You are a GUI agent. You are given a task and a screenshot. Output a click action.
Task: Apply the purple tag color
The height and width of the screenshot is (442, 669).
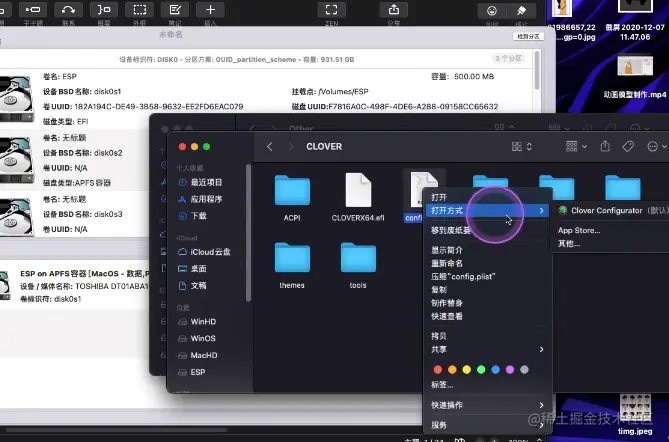coord(510,369)
